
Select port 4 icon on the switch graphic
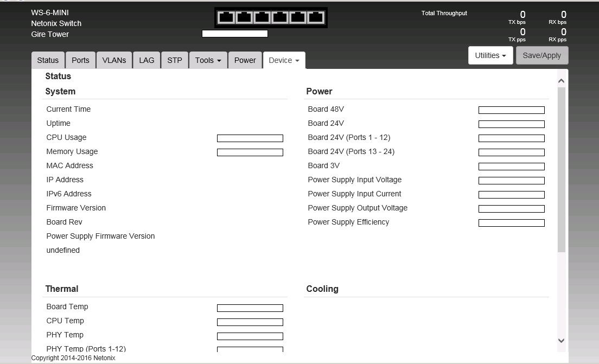pos(280,17)
